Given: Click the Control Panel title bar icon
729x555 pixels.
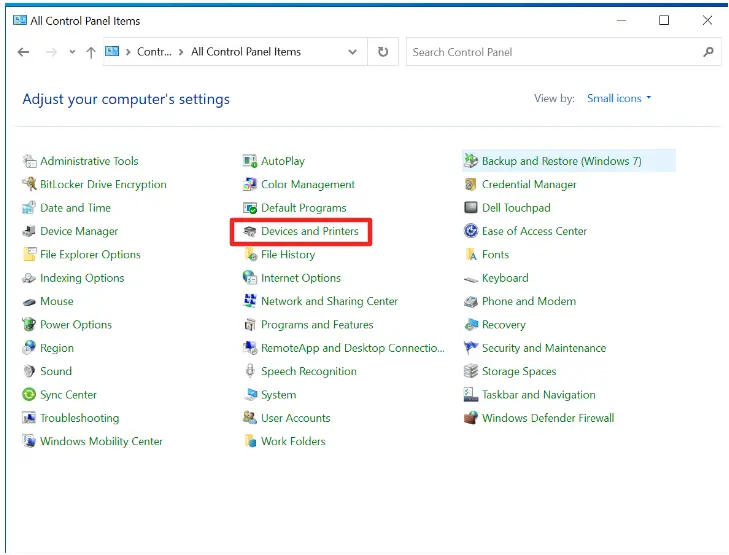Looking at the screenshot, I should point(20,20).
